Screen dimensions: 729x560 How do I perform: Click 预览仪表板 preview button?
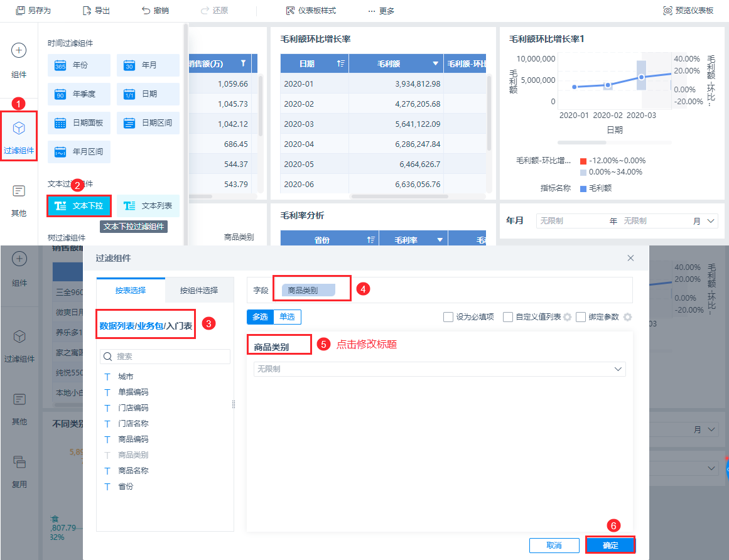[x=688, y=10]
